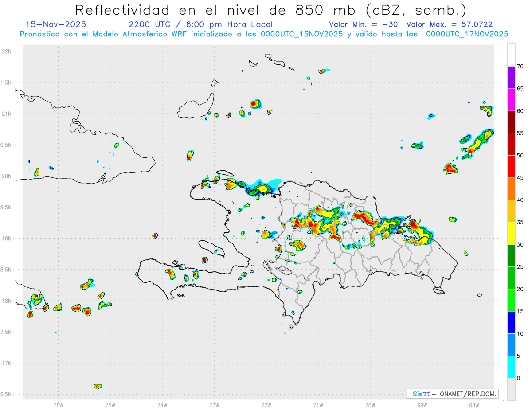Click the orange 40-45 dBZ colorbar segment
The height and width of the screenshot is (411, 532).
(511, 189)
